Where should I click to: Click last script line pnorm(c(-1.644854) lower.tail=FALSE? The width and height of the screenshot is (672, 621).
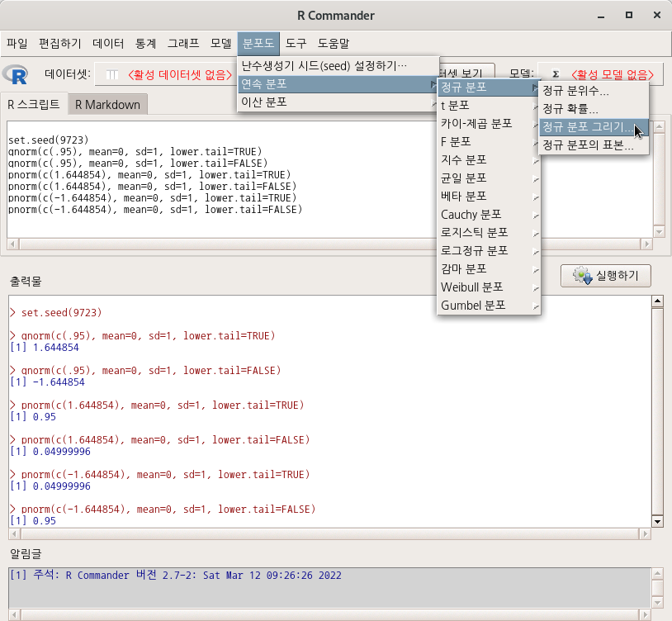pos(155,210)
